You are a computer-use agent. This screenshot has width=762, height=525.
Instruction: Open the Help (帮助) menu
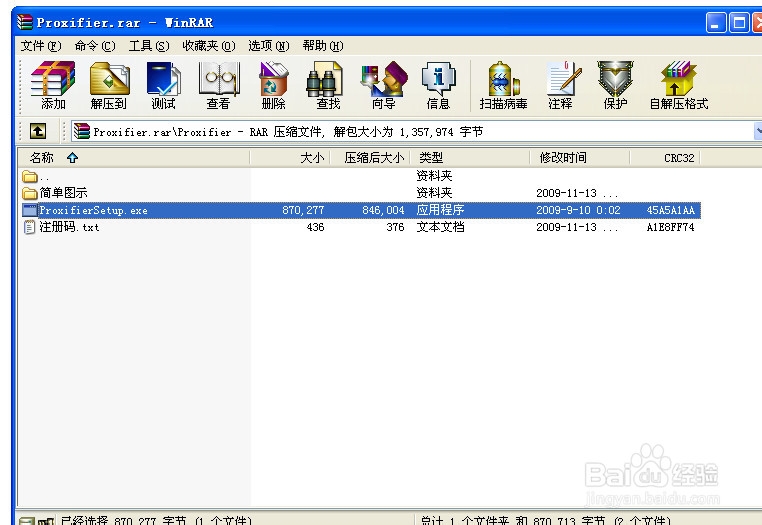[323, 46]
